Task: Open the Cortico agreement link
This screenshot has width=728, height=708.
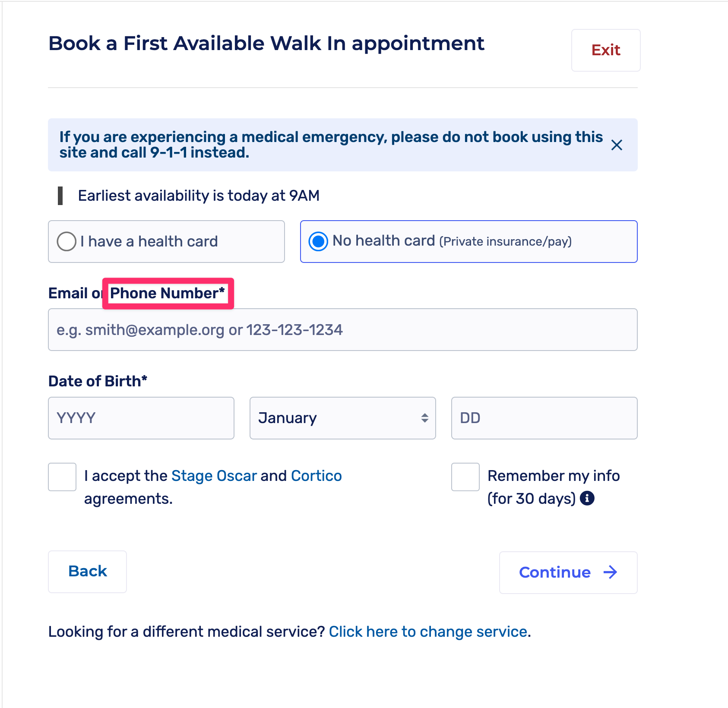Action: (316, 476)
